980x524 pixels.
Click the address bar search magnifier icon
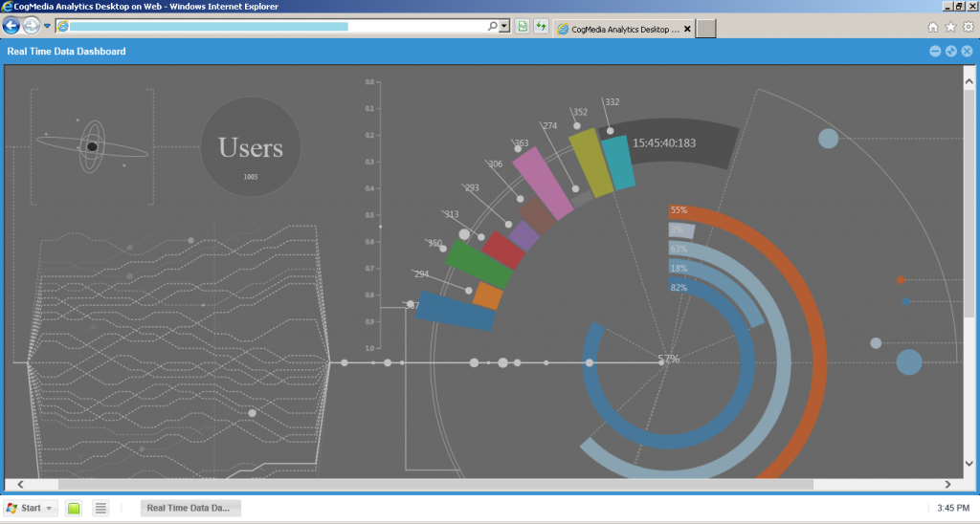493,27
